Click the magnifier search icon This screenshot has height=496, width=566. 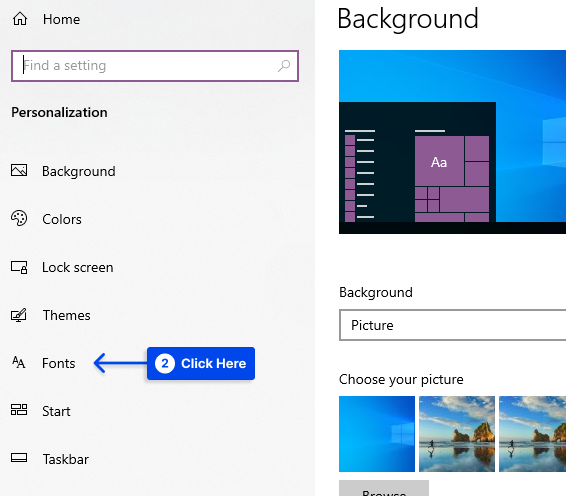pos(284,66)
